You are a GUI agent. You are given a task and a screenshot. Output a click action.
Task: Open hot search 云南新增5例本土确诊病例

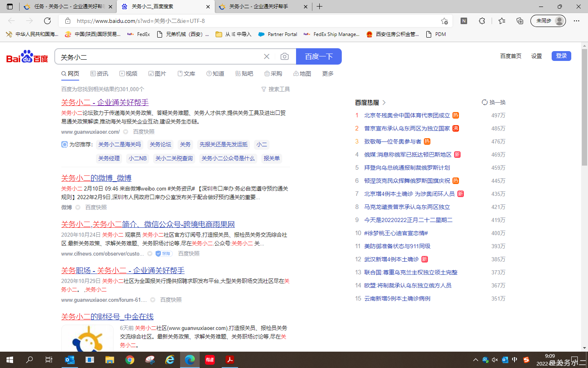tap(397, 298)
